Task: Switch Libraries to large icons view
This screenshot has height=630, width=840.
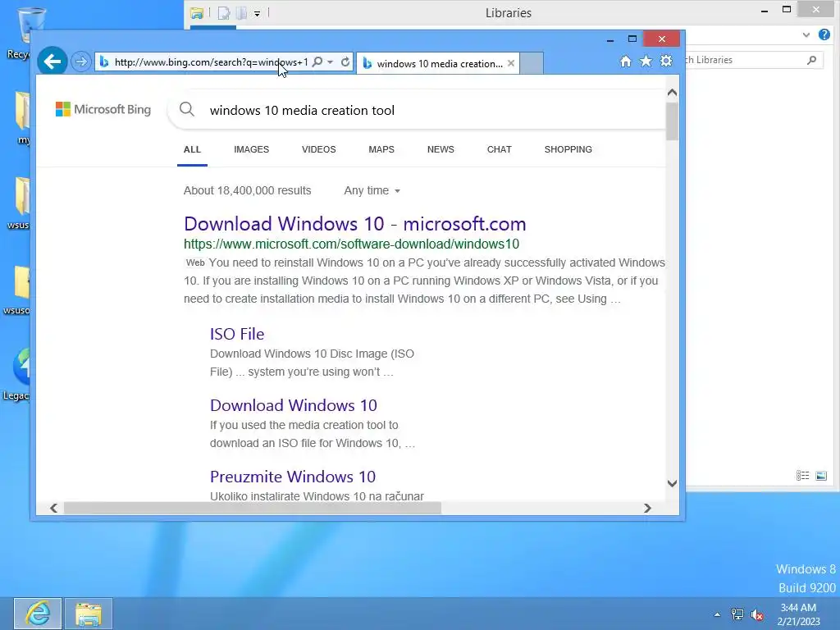Action: 821,476
